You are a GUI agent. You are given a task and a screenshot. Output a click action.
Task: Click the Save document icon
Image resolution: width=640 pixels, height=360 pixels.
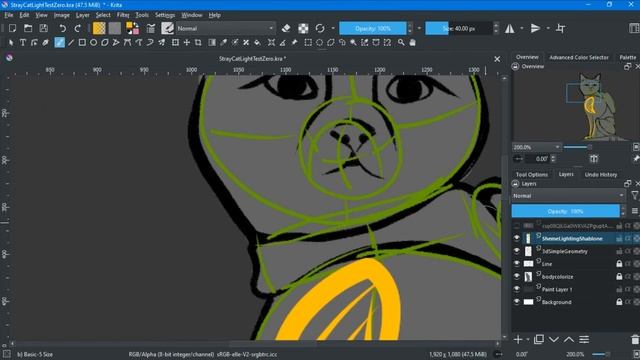[x=44, y=28]
